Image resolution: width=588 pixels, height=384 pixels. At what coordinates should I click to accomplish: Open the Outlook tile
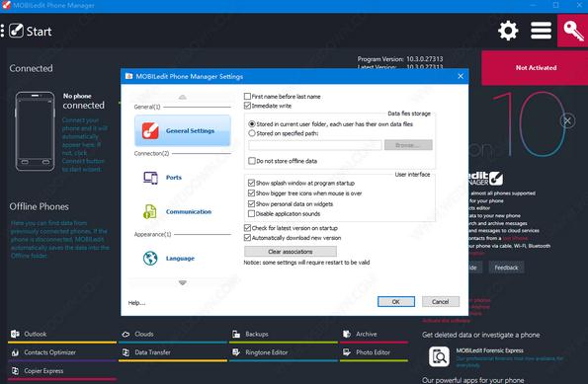coord(62,335)
